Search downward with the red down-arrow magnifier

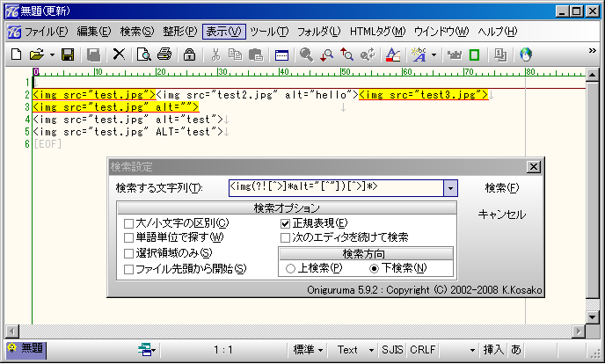[x=327, y=55]
